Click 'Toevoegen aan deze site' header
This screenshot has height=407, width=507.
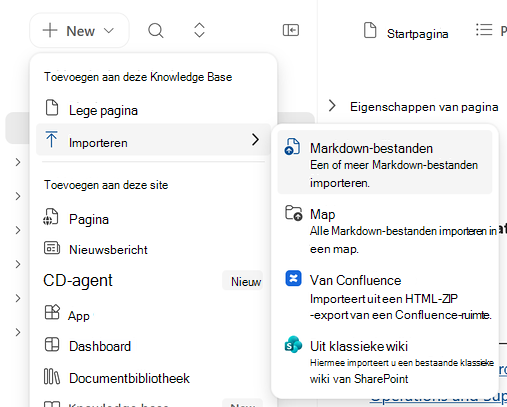[x=106, y=185]
